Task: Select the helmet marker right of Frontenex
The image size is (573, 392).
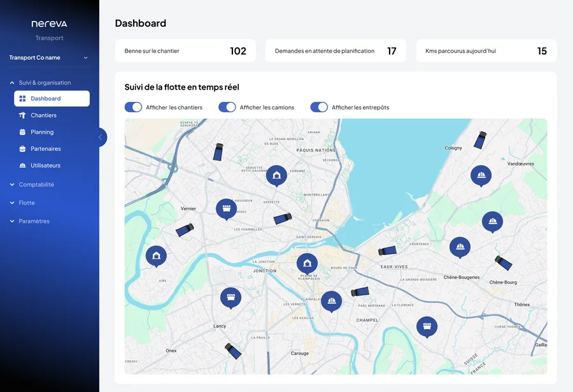Action: coord(493,222)
